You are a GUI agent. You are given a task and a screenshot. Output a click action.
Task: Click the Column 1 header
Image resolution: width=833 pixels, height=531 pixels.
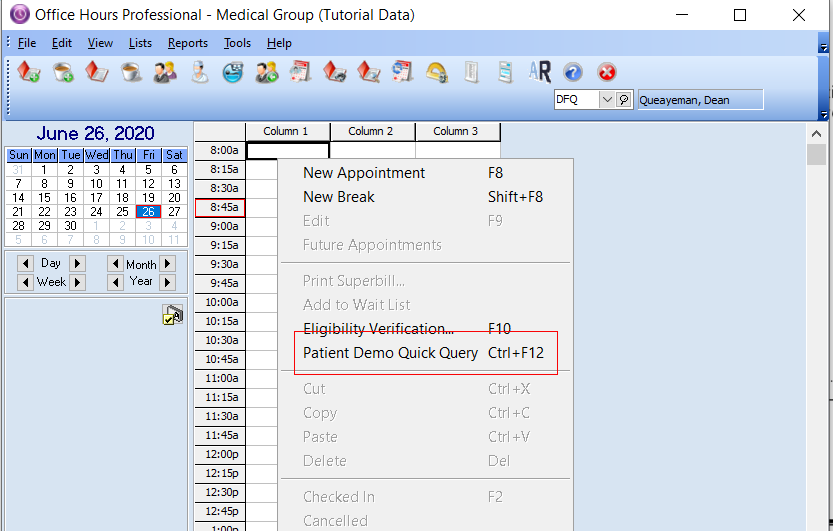[287, 132]
